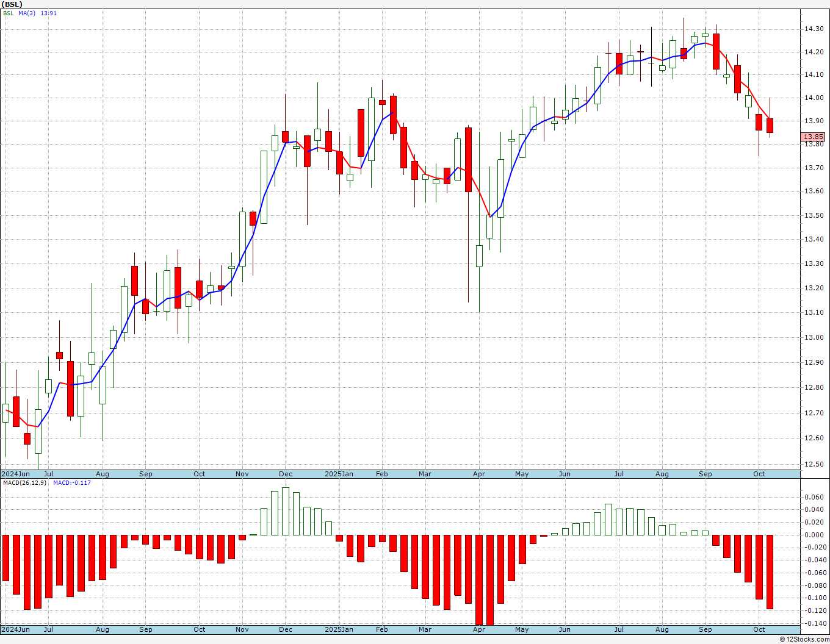Select the 13.20 price axis label

[x=814, y=288]
